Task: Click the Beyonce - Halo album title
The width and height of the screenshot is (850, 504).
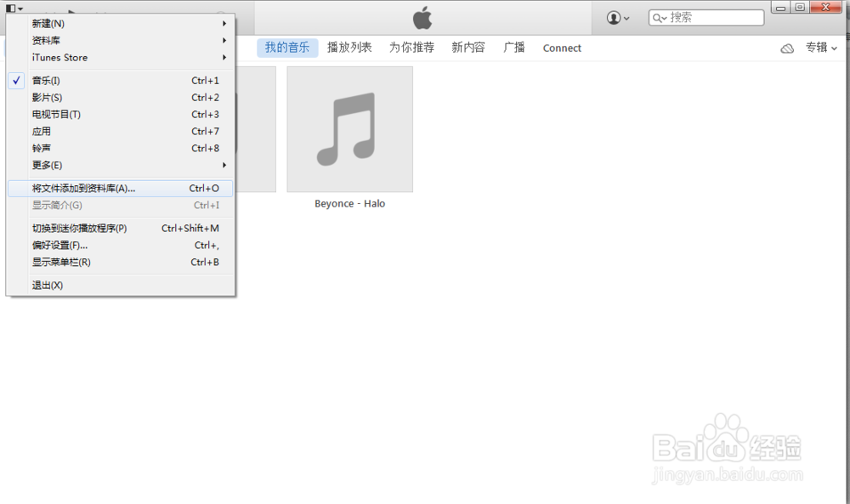Action: pyautogui.click(x=349, y=204)
